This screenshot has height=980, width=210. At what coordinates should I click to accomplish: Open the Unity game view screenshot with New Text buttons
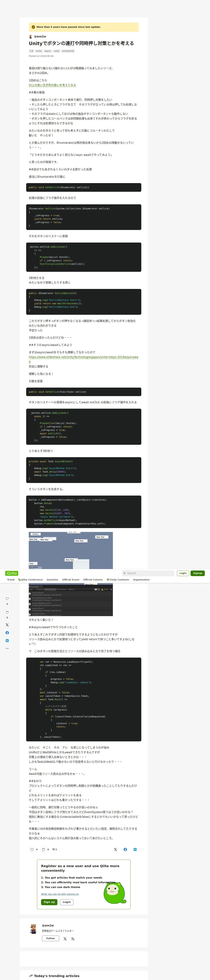pos(71,550)
